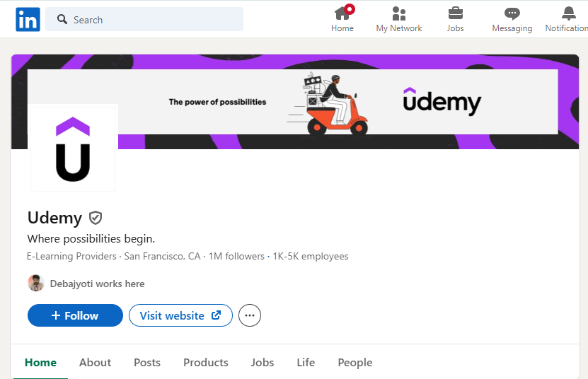Switch to the Posts tab
Viewport: 588px width, 379px height.
[x=147, y=363]
